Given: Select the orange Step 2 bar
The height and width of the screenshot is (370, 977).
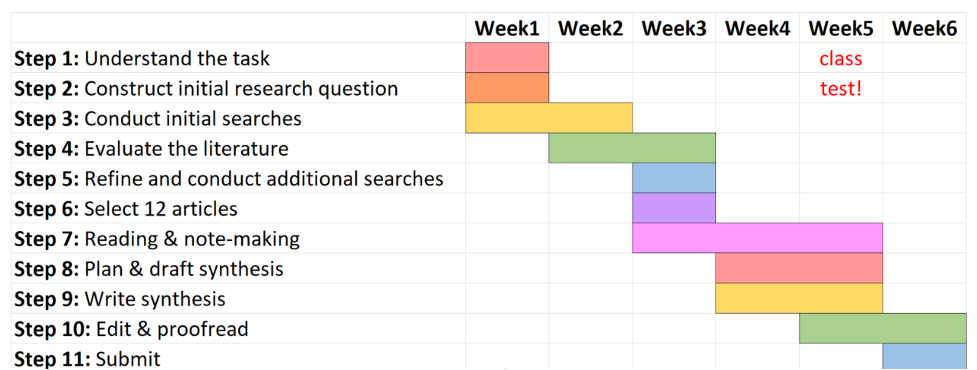Looking at the screenshot, I should click(x=507, y=88).
